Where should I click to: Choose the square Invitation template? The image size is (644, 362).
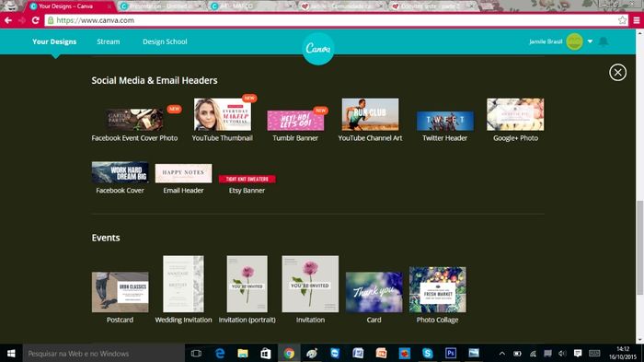[310, 284]
